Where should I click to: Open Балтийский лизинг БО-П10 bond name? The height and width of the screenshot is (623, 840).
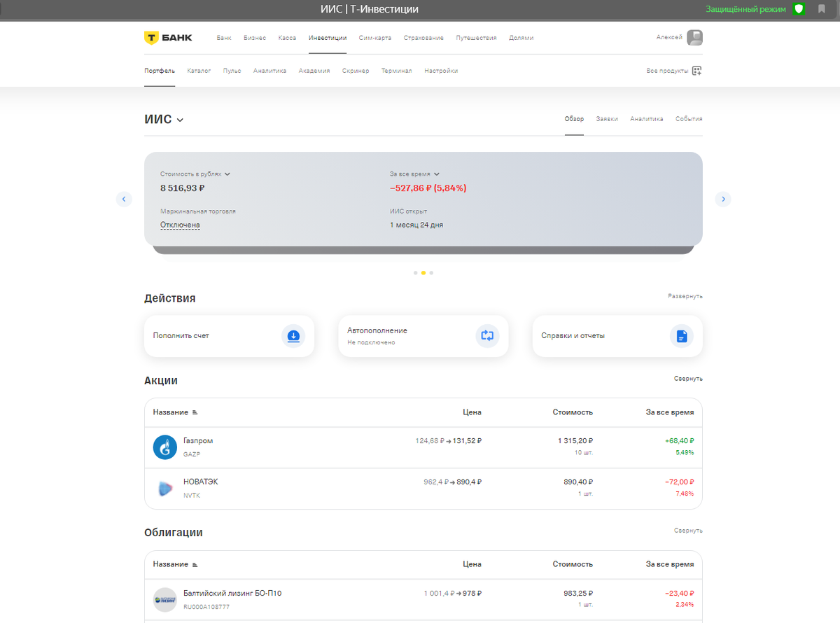[x=232, y=593]
